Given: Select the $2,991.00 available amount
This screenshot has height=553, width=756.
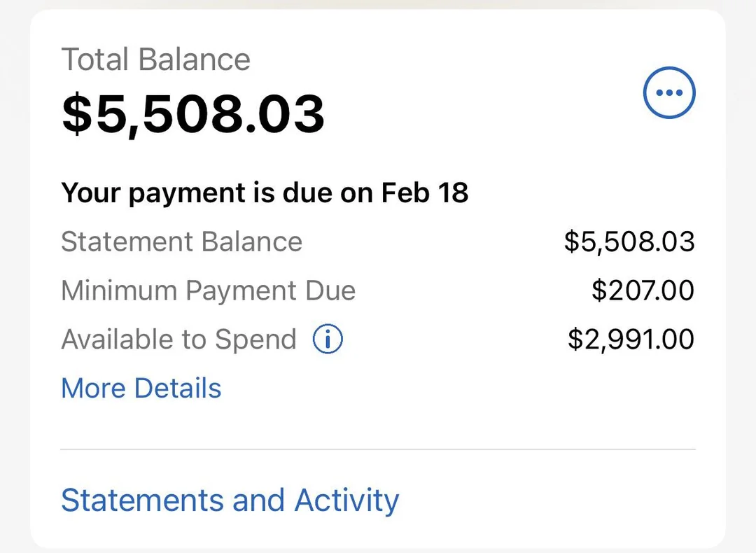Looking at the screenshot, I should 630,339.
